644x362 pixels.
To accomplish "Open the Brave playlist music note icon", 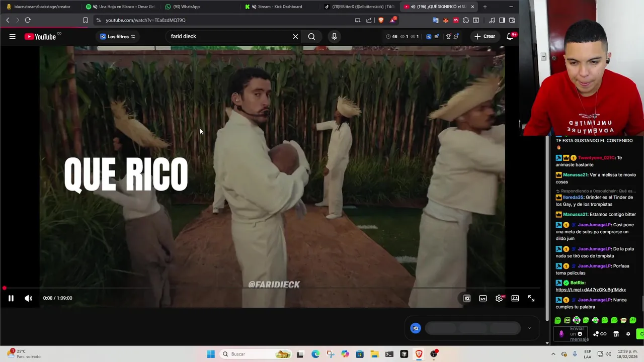I will (x=492, y=20).
